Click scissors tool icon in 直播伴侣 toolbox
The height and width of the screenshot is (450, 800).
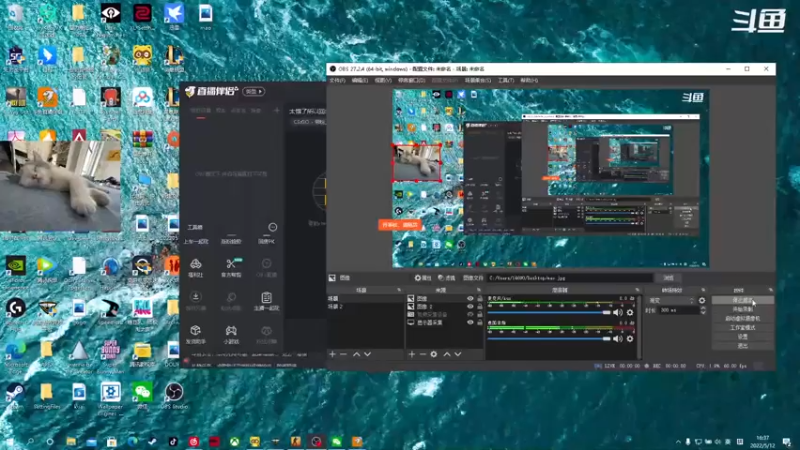(231, 263)
